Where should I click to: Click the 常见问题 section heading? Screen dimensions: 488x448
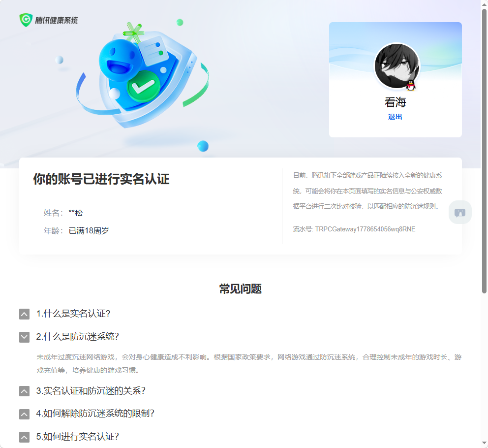(x=240, y=289)
